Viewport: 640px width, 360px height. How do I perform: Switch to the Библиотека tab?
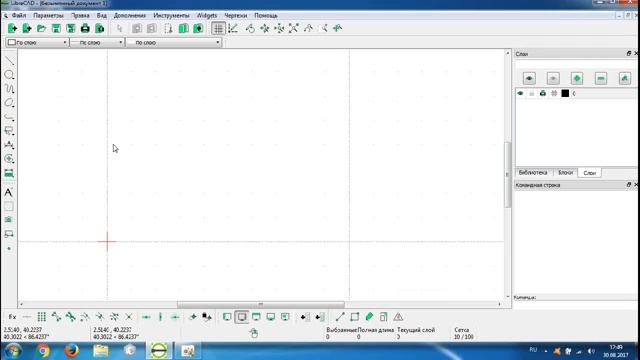(533, 173)
